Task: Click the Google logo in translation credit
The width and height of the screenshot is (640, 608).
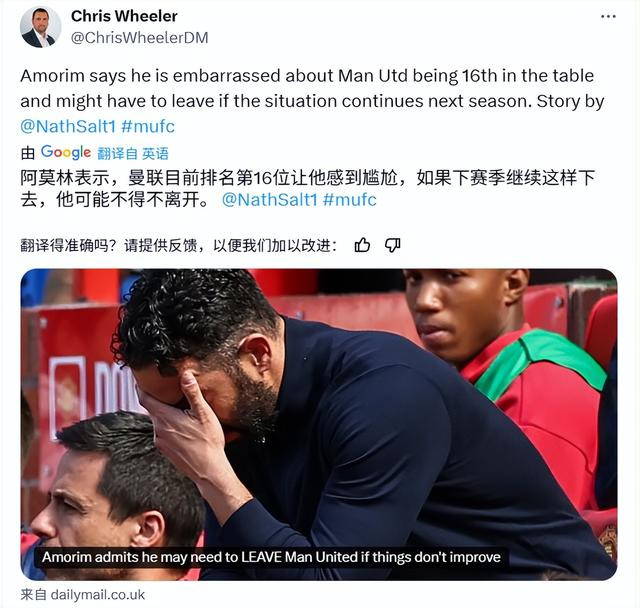Action: (x=66, y=152)
